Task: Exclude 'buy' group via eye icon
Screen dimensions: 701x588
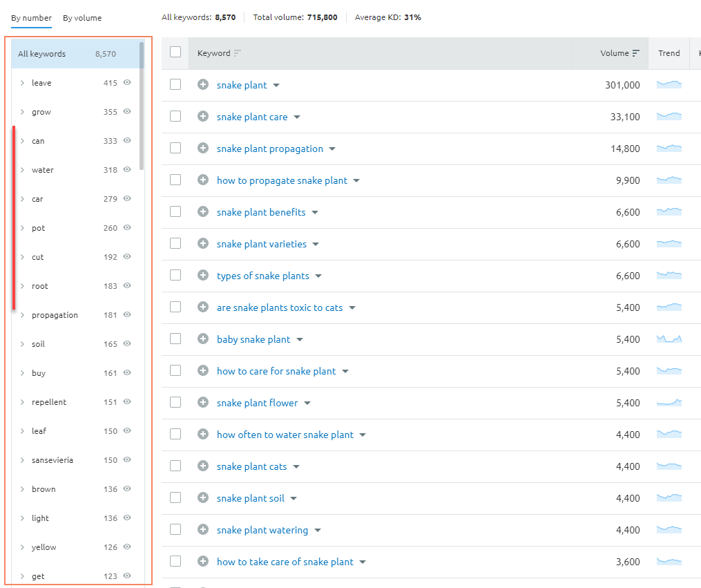Action: tap(127, 372)
